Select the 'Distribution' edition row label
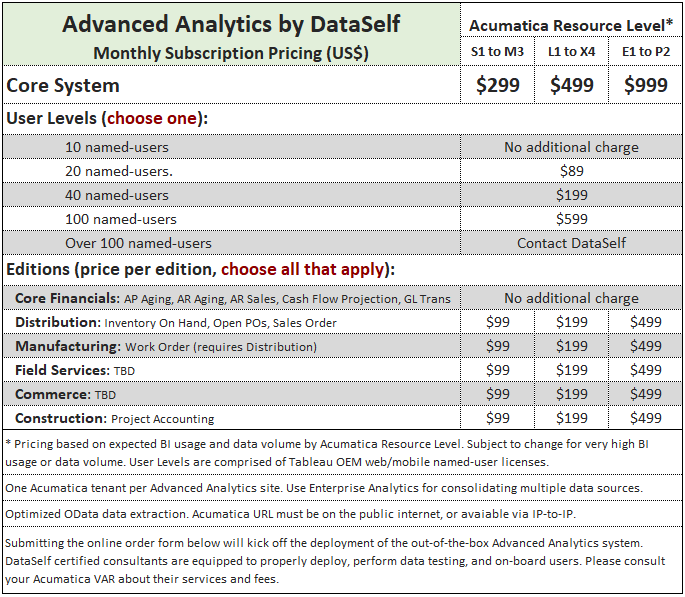This screenshot has width=685, height=597. coord(176,322)
